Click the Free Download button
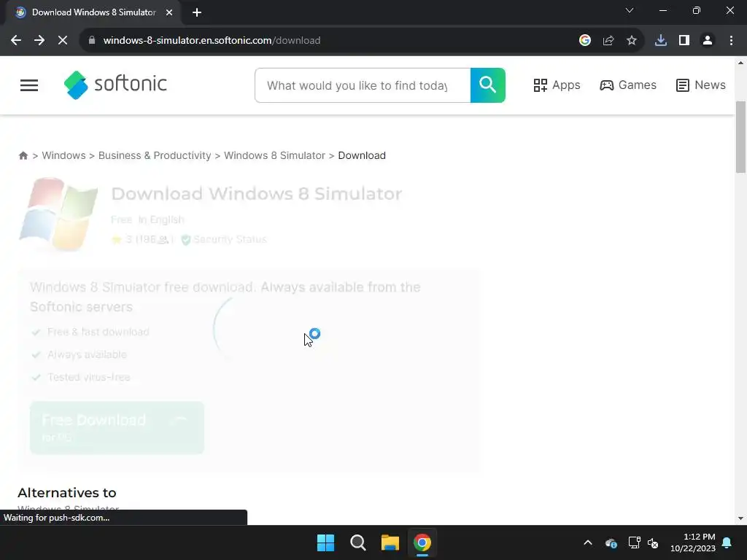This screenshot has height=560, width=747. click(117, 427)
